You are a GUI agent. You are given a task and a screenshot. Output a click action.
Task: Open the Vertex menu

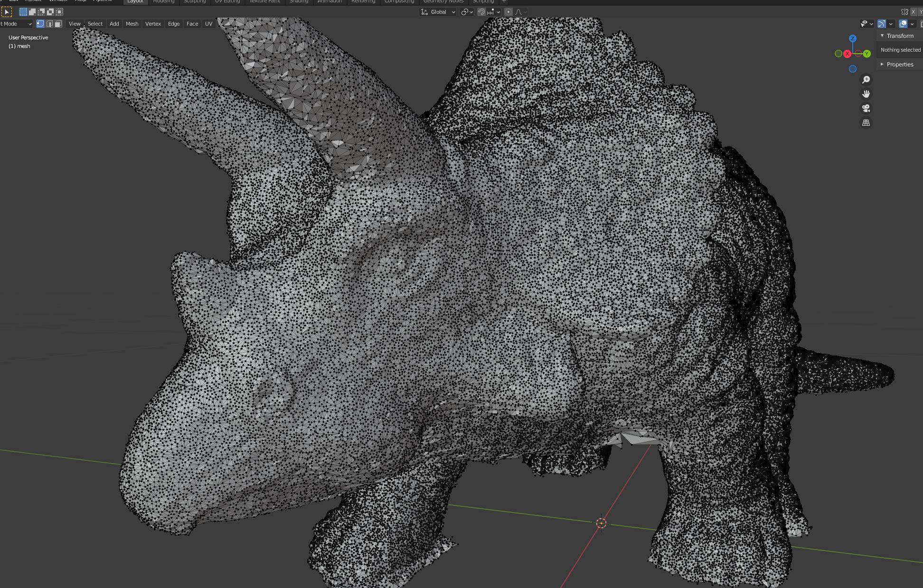[x=153, y=24]
